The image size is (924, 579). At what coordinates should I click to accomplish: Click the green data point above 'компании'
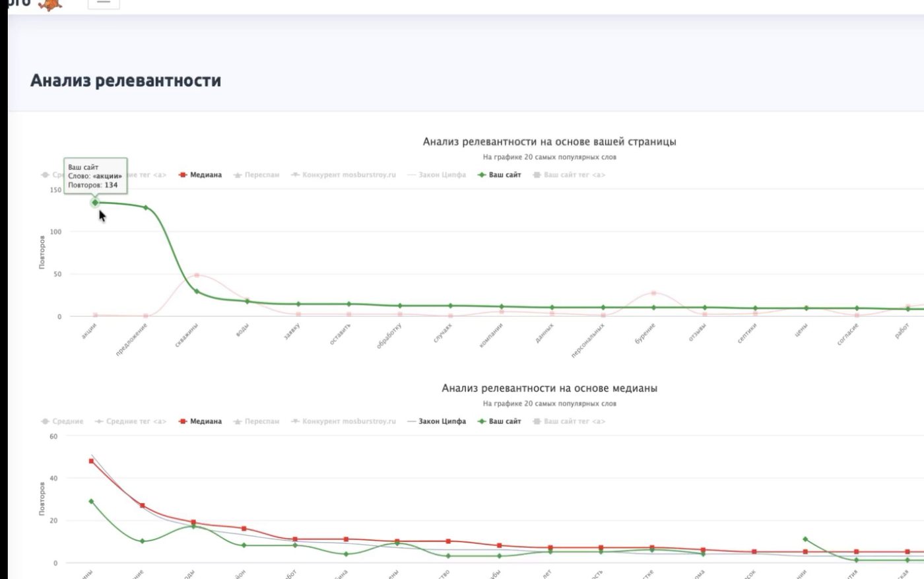pos(502,307)
